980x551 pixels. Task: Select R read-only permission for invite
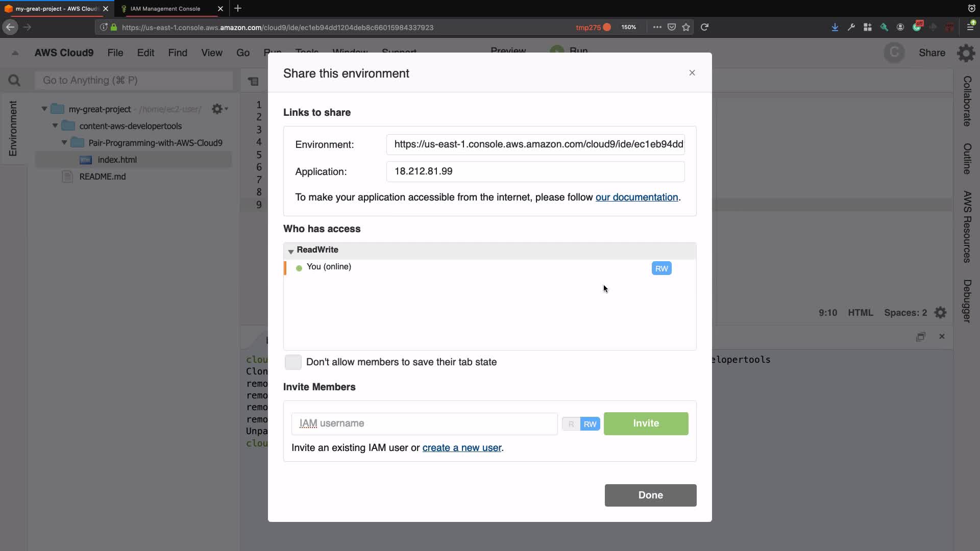pyautogui.click(x=571, y=424)
